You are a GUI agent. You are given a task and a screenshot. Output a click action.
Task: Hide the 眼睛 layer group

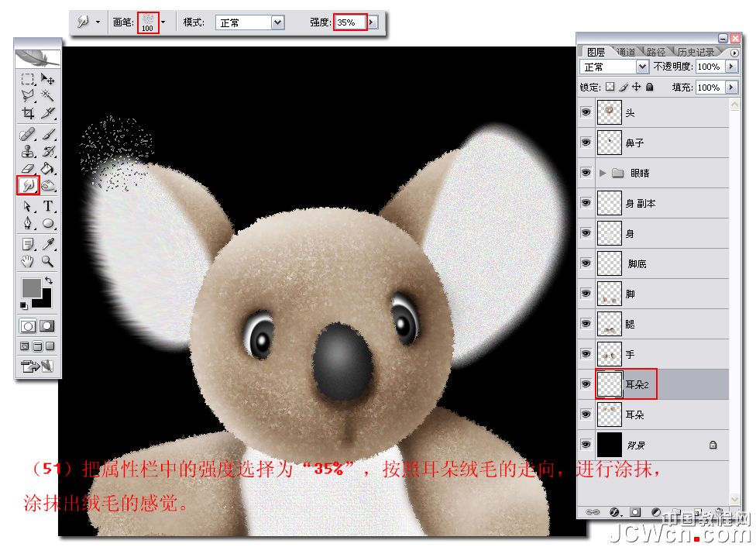586,173
